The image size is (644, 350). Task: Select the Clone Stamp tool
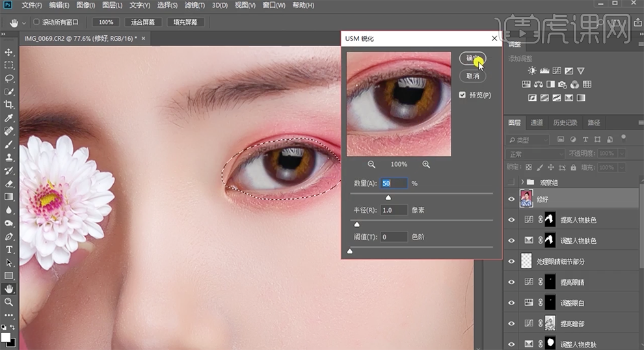pyautogui.click(x=8, y=157)
